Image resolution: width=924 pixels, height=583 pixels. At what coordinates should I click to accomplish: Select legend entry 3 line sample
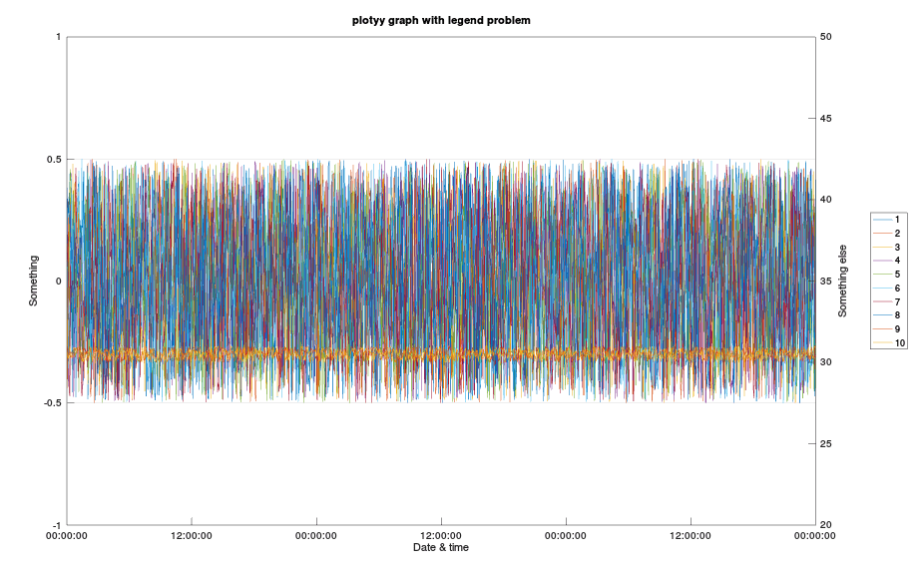pyautogui.click(x=882, y=246)
